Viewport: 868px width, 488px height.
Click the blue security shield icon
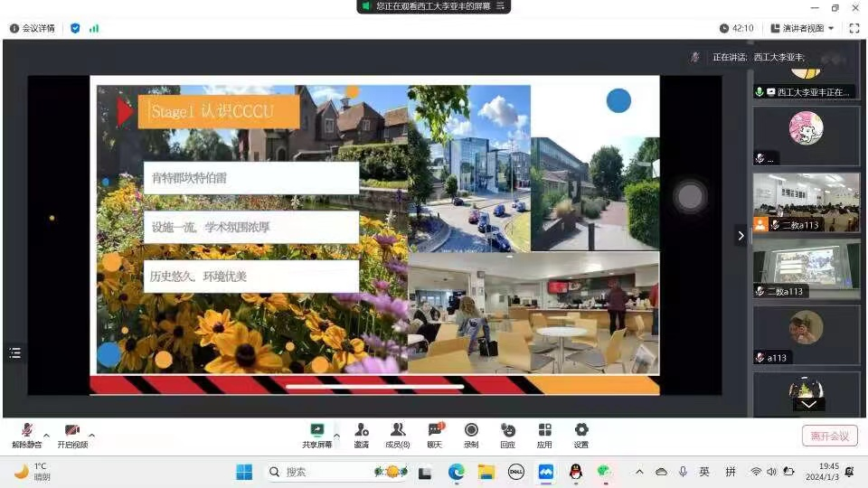tap(75, 28)
